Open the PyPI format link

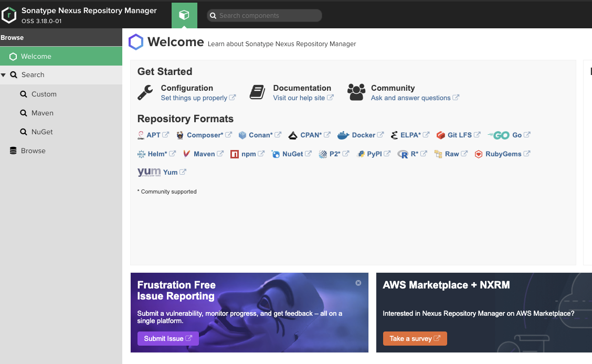coord(374,154)
